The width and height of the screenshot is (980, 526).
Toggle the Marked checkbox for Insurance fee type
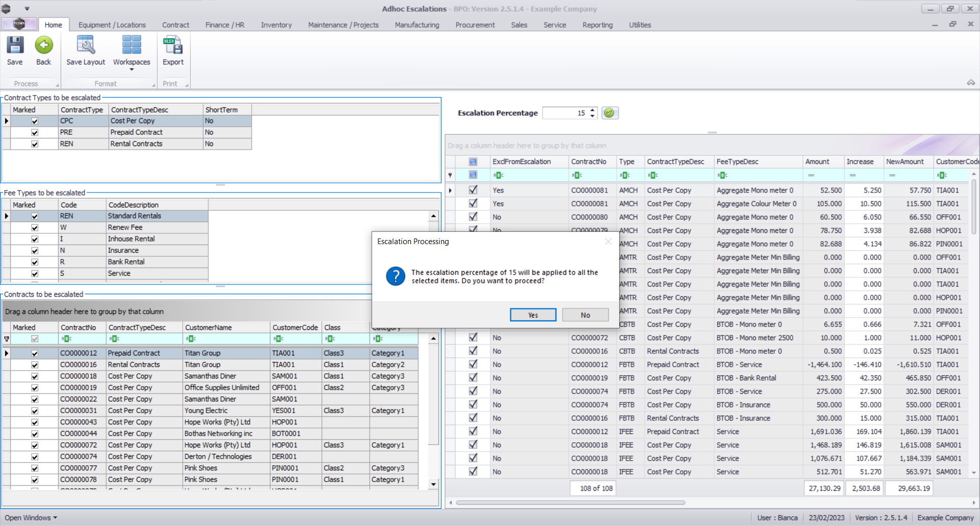click(x=35, y=251)
